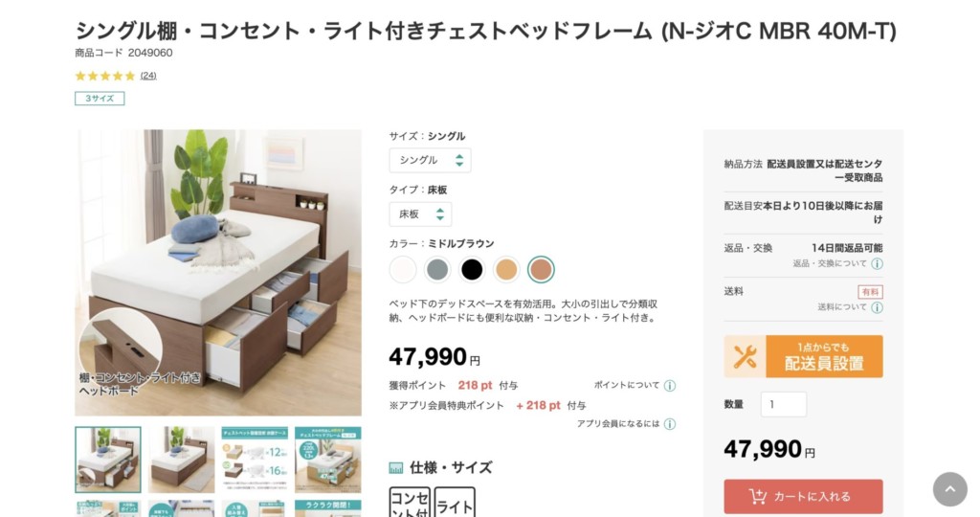Select the black color option
980x517 pixels.
click(x=472, y=270)
